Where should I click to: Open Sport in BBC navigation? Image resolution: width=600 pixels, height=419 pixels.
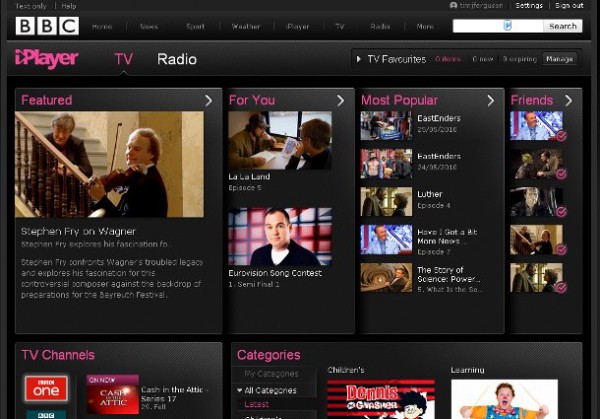(x=195, y=26)
